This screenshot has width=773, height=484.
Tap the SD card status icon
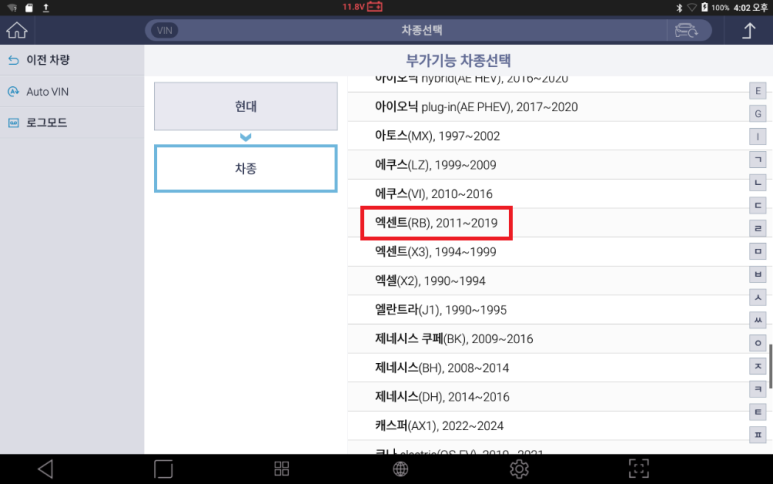tap(29, 7)
